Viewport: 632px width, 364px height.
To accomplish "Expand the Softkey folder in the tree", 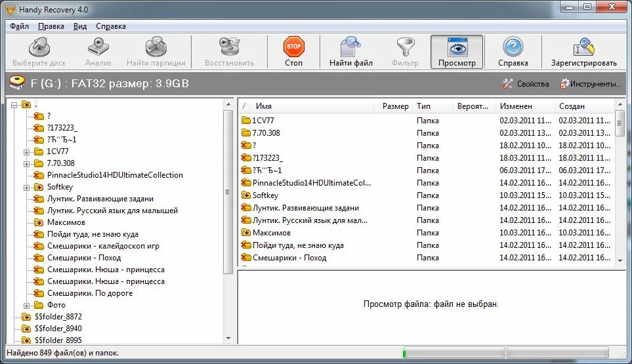I will coord(27,188).
